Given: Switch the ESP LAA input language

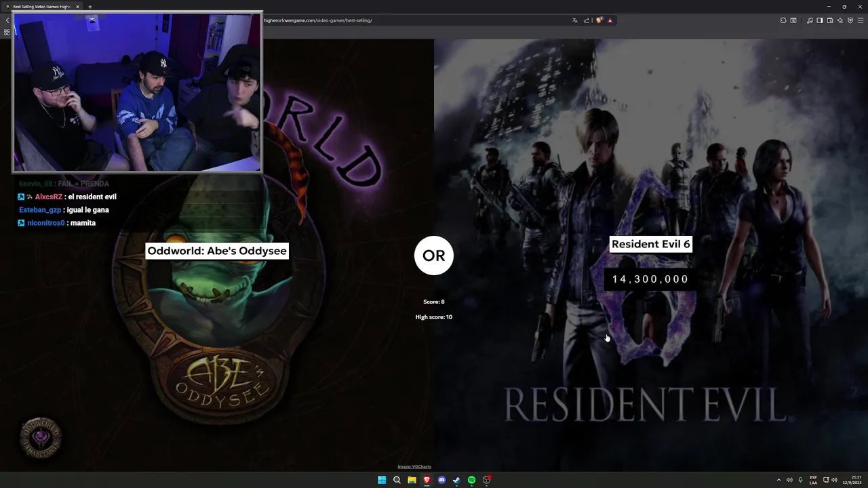Looking at the screenshot, I should coord(813,480).
